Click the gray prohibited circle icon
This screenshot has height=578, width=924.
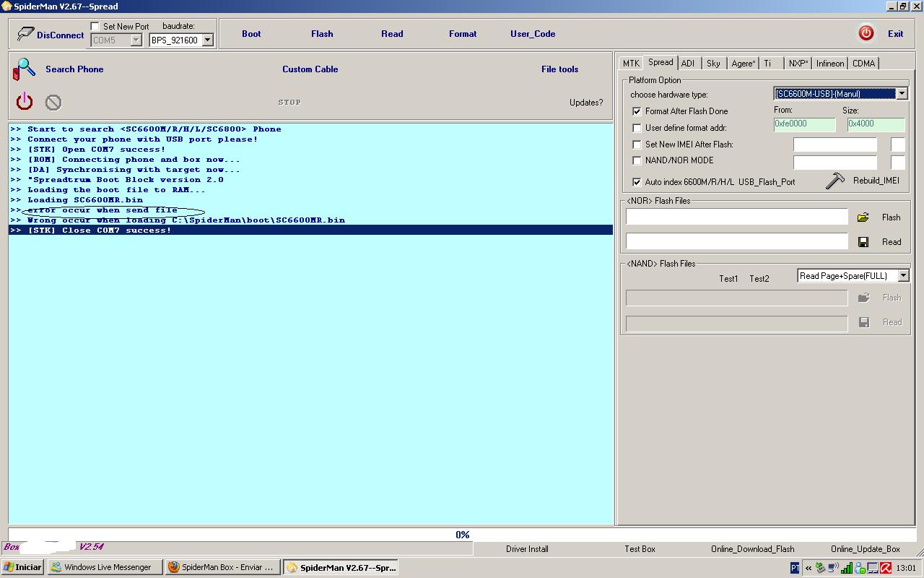pyautogui.click(x=53, y=103)
